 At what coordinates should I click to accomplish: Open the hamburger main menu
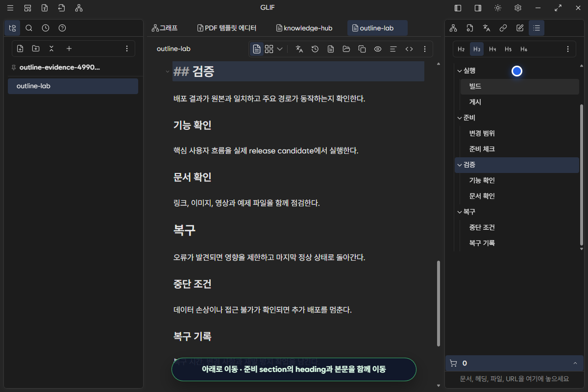(x=10, y=8)
